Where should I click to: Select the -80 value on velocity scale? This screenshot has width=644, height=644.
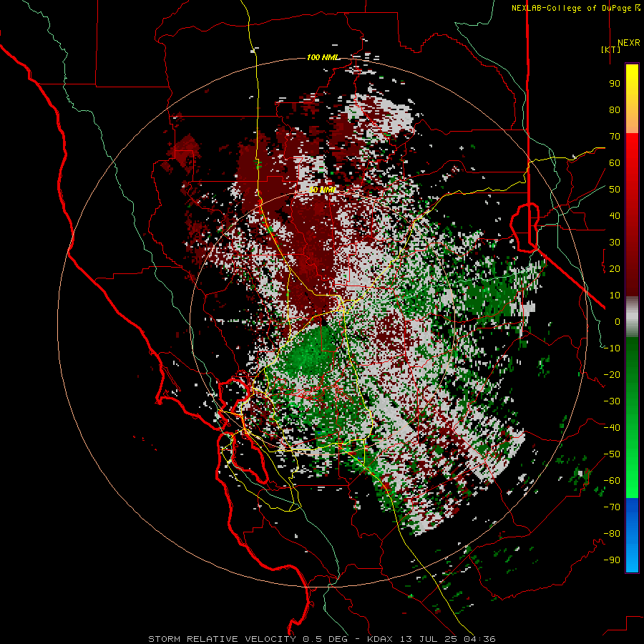click(x=612, y=534)
